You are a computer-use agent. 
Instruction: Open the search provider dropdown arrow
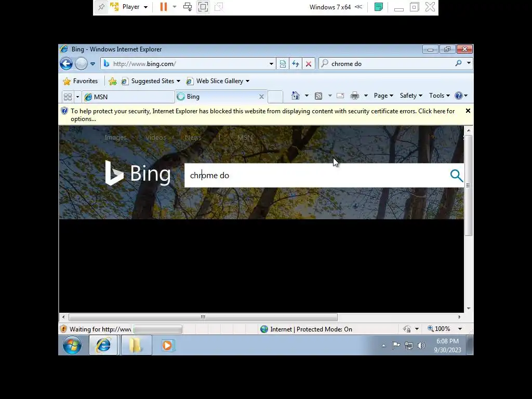(469, 63)
